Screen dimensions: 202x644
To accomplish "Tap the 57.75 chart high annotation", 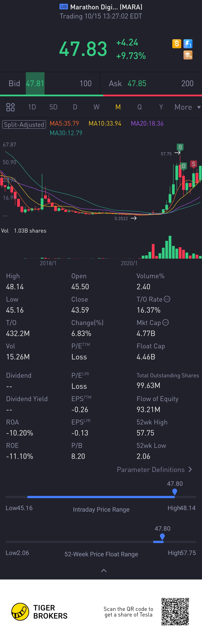I will coord(166,154).
